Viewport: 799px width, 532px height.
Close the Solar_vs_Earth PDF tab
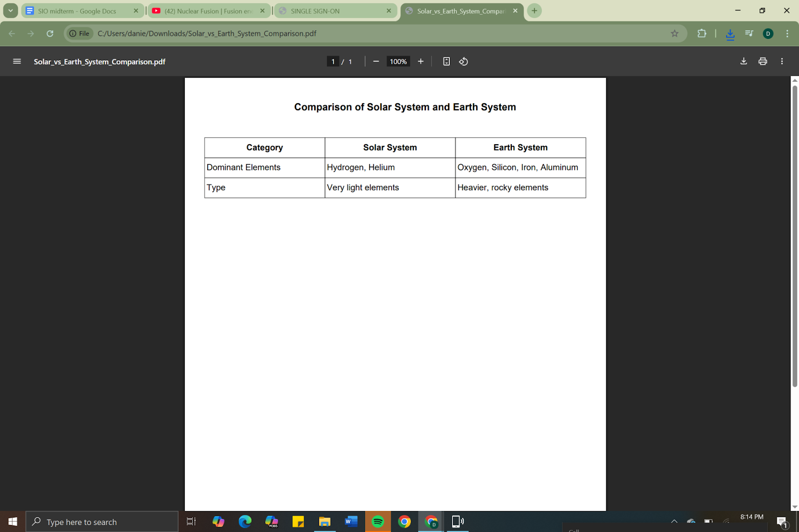coord(515,10)
